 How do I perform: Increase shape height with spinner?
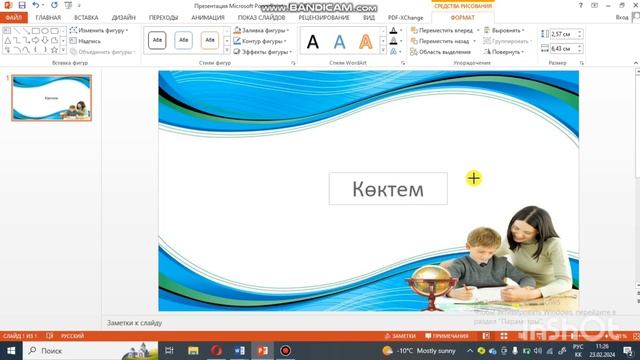coord(580,32)
